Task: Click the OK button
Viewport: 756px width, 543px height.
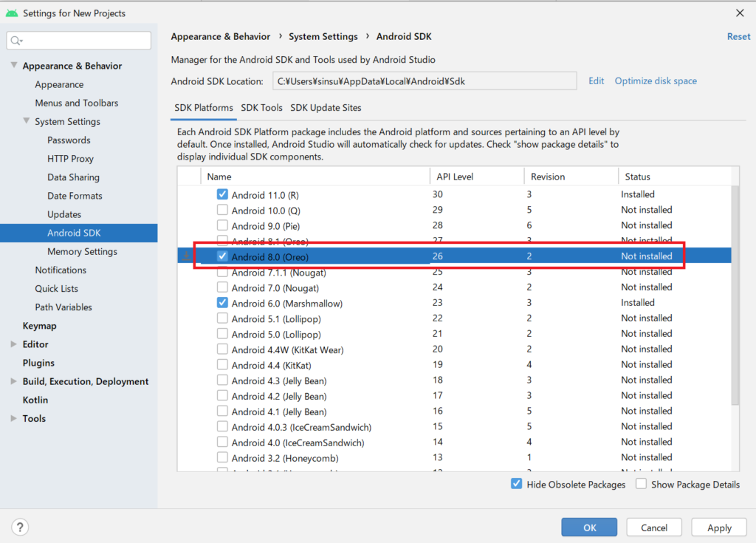Action: (589, 527)
